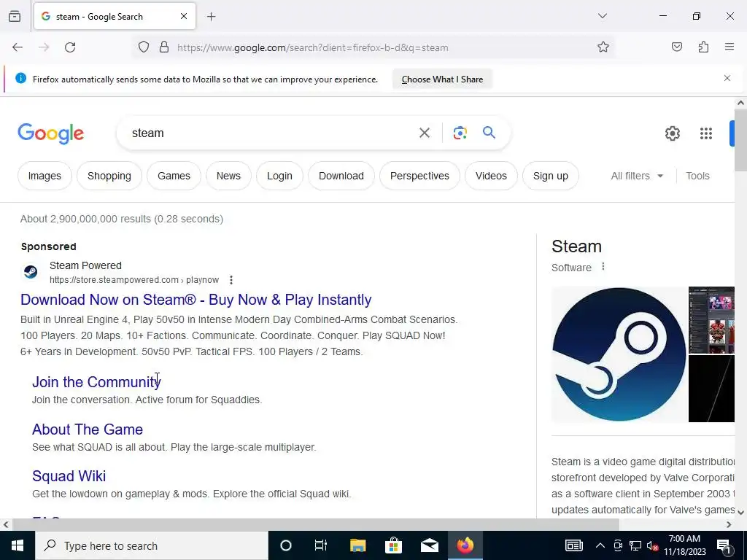The height and width of the screenshot is (560, 747).
Task: View site security padlock info
Action: pos(164,47)
